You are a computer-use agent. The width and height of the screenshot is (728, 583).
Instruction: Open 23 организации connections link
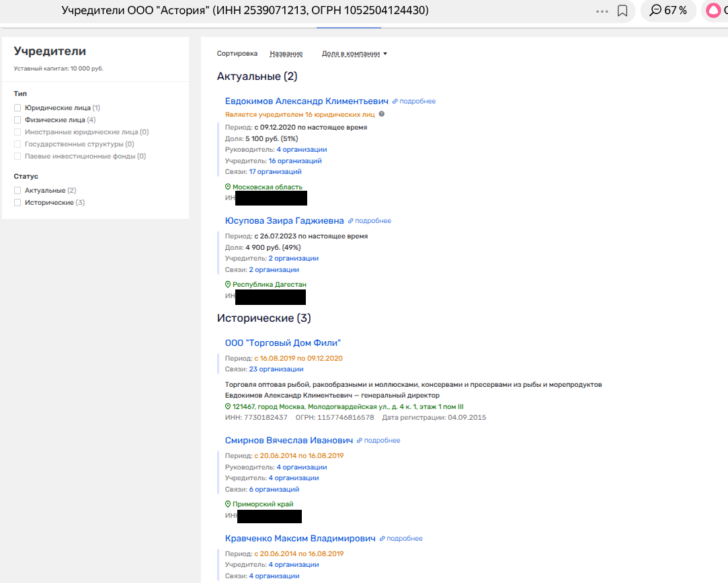pyautogui.click(x=276, y=369)
